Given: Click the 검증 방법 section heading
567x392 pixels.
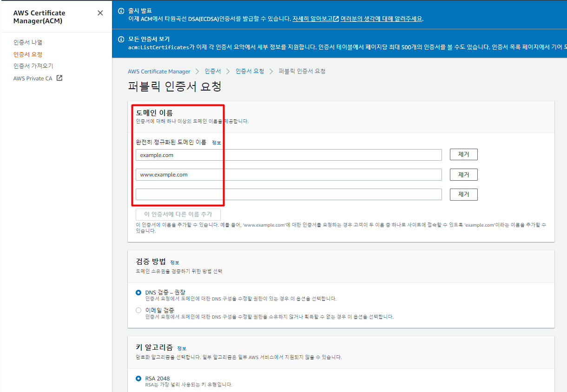Looking at the screenshot, I should [151, 261].
